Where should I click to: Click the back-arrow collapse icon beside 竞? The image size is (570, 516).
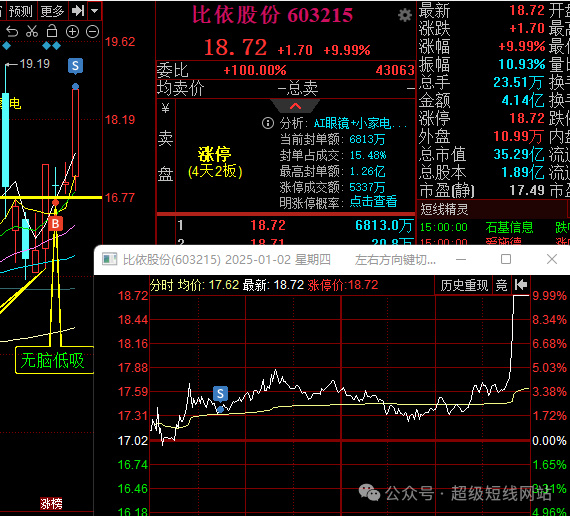coord(521,285)
